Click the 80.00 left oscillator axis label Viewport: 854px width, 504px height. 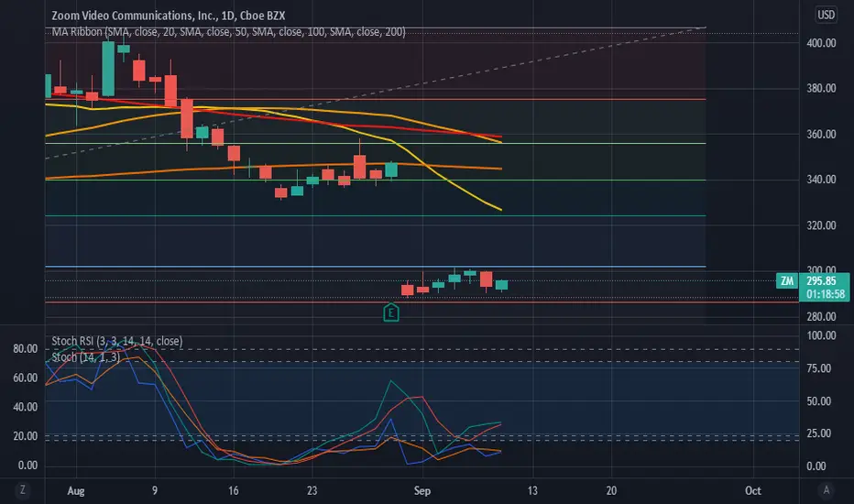click(26, 349)
